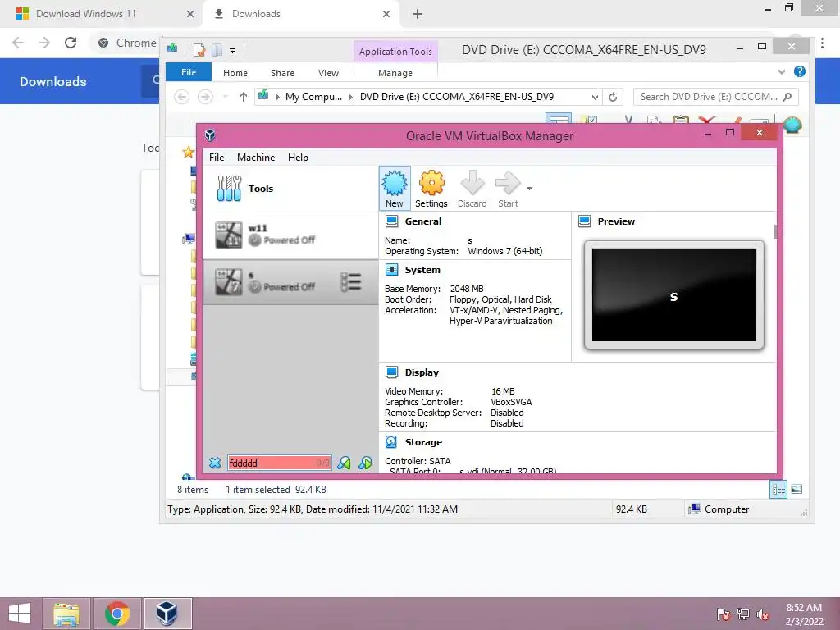
Task: Click Search DVD Drive field
Action: tap(715, 97)
